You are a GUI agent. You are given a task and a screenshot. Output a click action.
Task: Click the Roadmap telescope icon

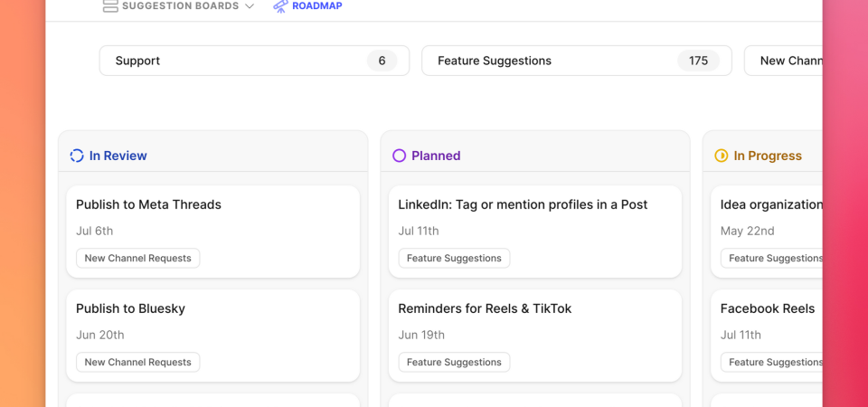click(280, 6)
